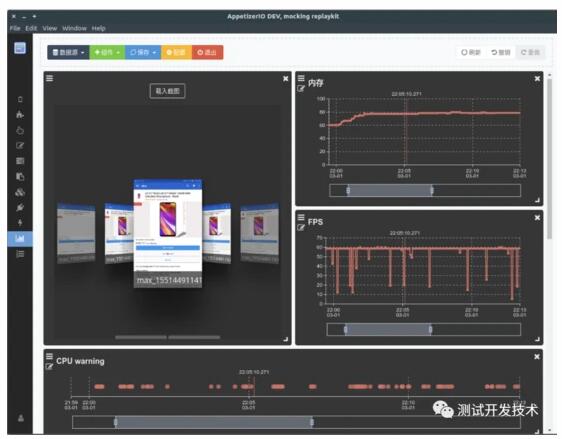Screen dimensions: 562x439
Task: Open the File menu
Action: [x=15, y=28]
